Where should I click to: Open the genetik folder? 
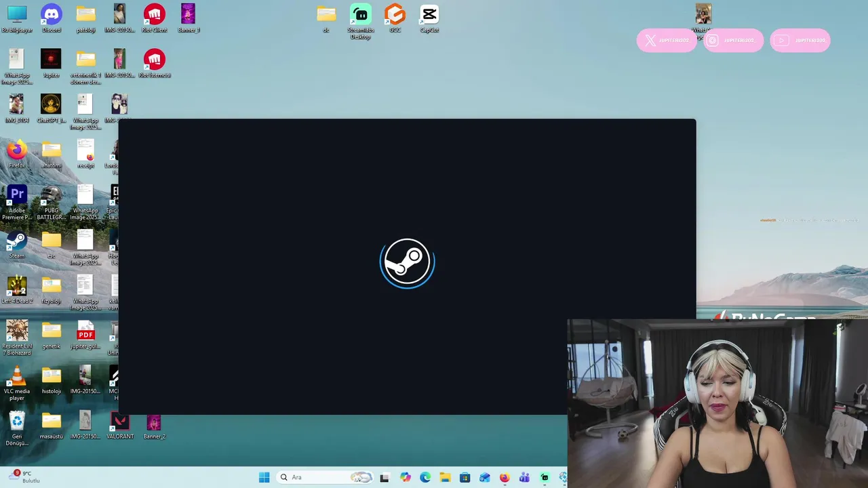click(51, 335)
